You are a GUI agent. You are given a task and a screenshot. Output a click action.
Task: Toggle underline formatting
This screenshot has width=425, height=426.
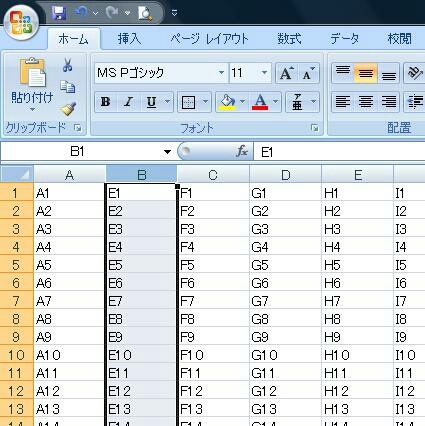(x=152, y=102)
